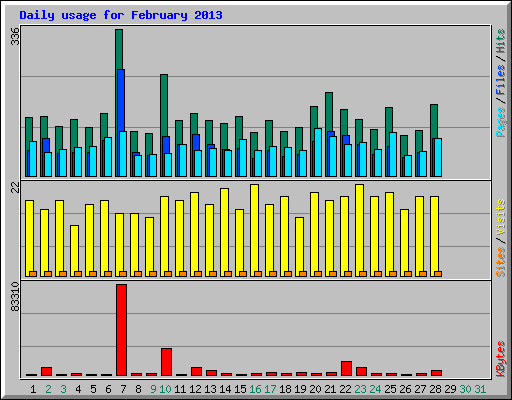Click the 'Sites' legend label

(501, 262)
